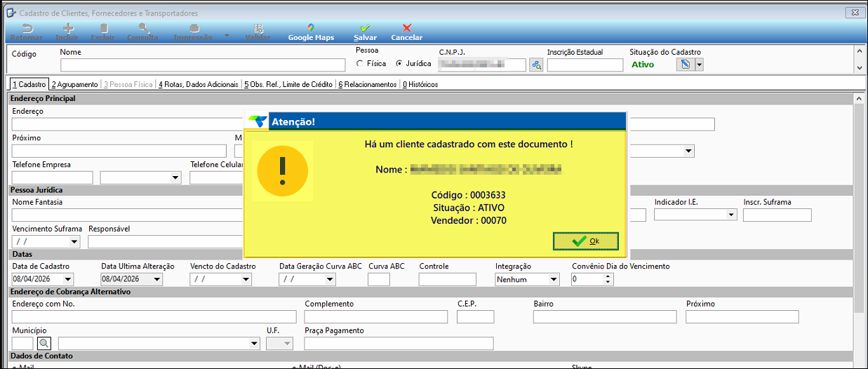
Task: Open the 6 Relacionamentos tab
Action: (367, 84)
